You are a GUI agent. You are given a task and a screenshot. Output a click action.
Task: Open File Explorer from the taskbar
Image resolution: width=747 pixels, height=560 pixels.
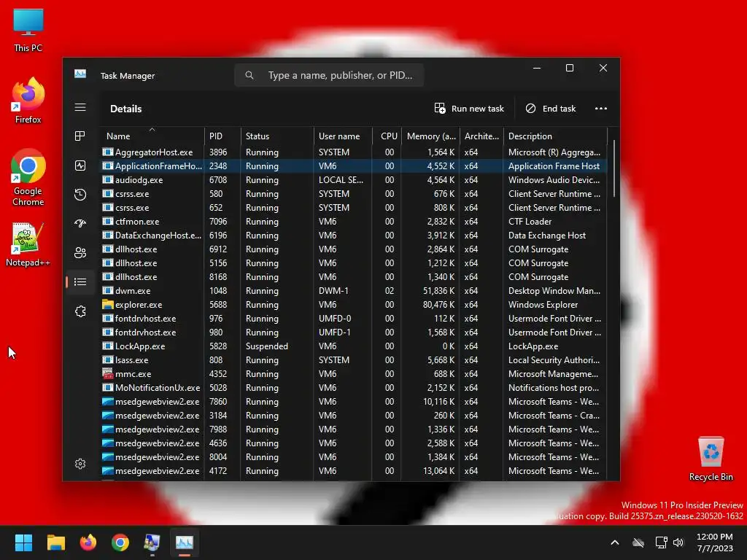tap(55, 542)
